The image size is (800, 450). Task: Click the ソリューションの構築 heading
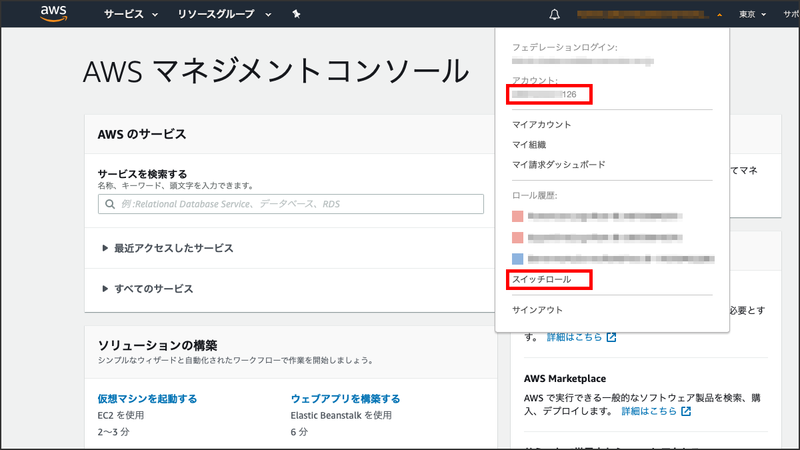pos(158,345)
